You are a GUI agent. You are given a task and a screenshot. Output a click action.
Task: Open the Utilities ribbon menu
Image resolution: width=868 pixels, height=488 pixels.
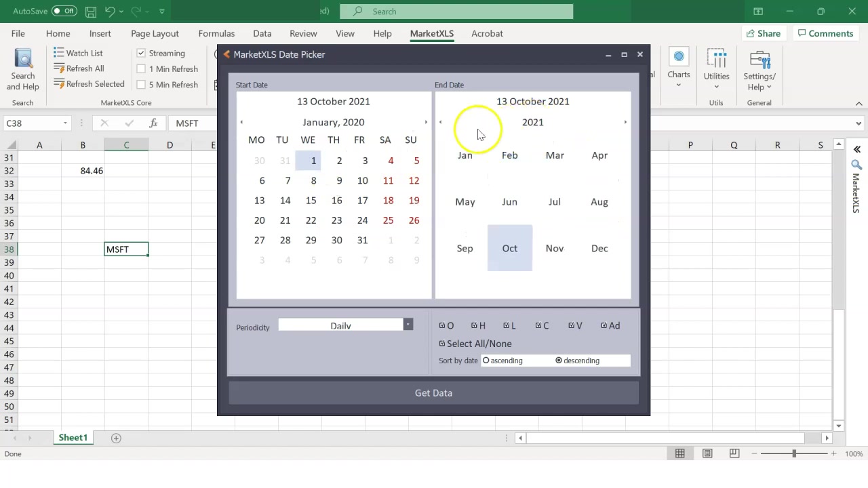tap(716, 68)
